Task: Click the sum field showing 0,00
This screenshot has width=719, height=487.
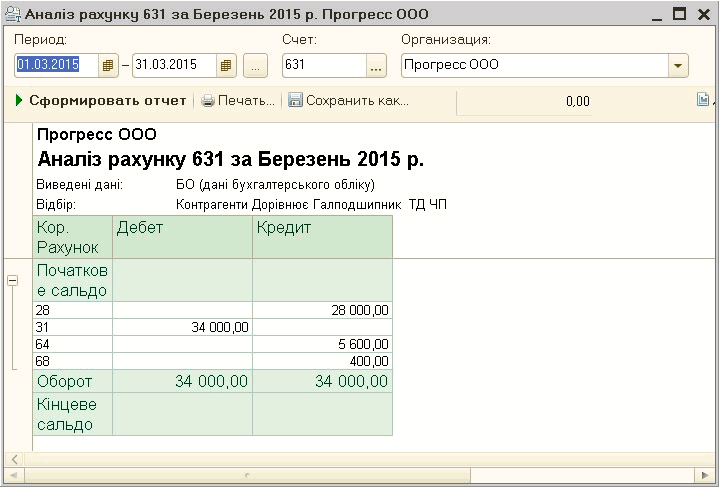Action: 524,101
